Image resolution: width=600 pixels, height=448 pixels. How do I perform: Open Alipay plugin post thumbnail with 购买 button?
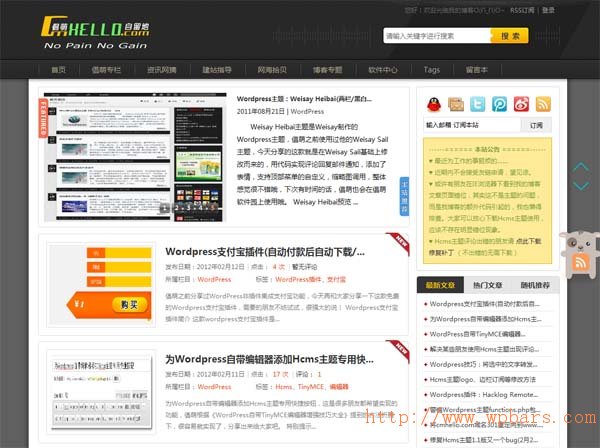(101, 285)
